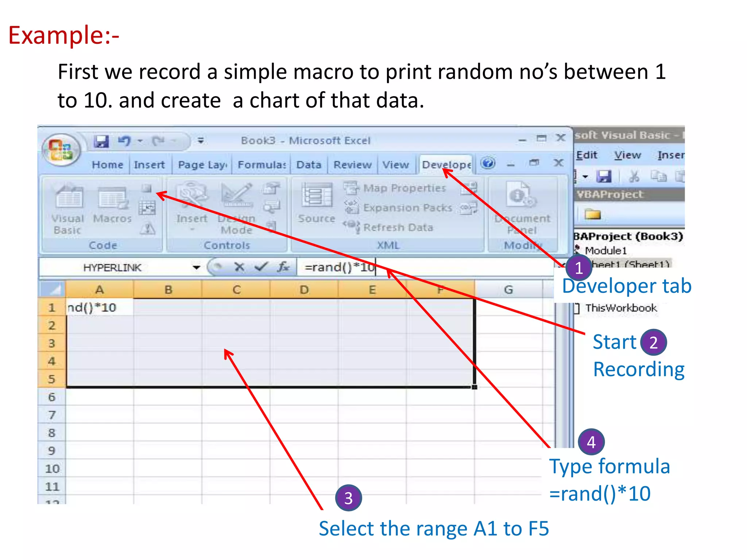Open Macro Security warning icon
747x560 pixels.
coord(148,229)
